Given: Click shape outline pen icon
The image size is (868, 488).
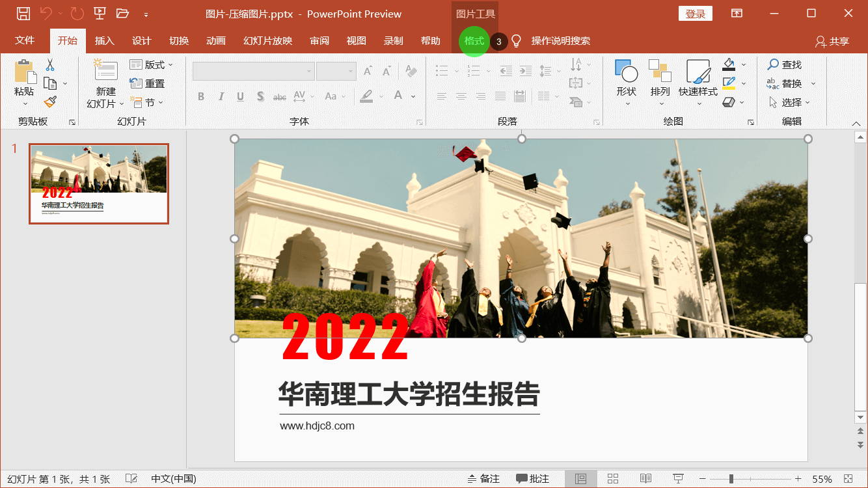Looking at the screenshot, I should pyautogui.click(x=729, y=83).
